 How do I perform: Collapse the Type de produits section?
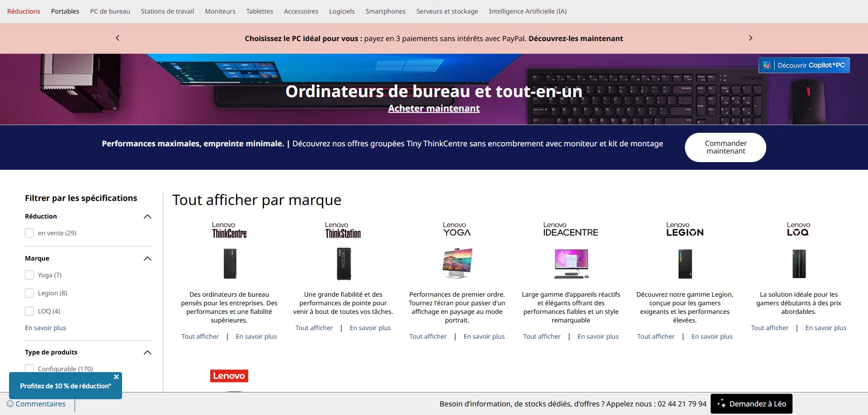(x=147, y=352)
